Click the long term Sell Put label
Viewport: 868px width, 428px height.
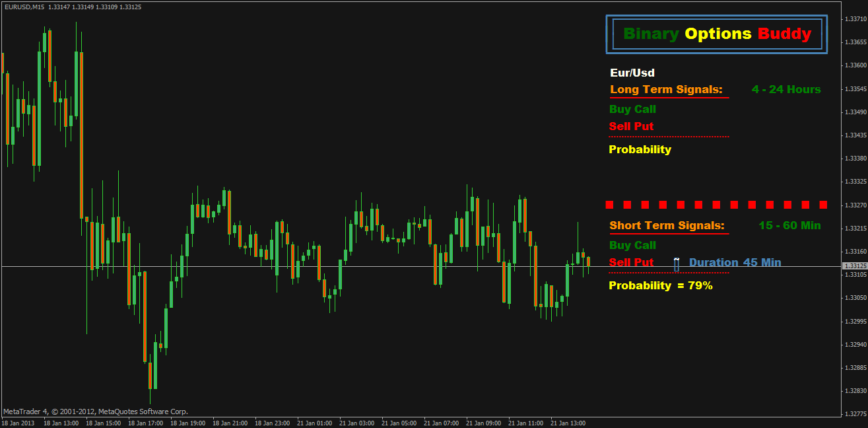coord(632,126)
